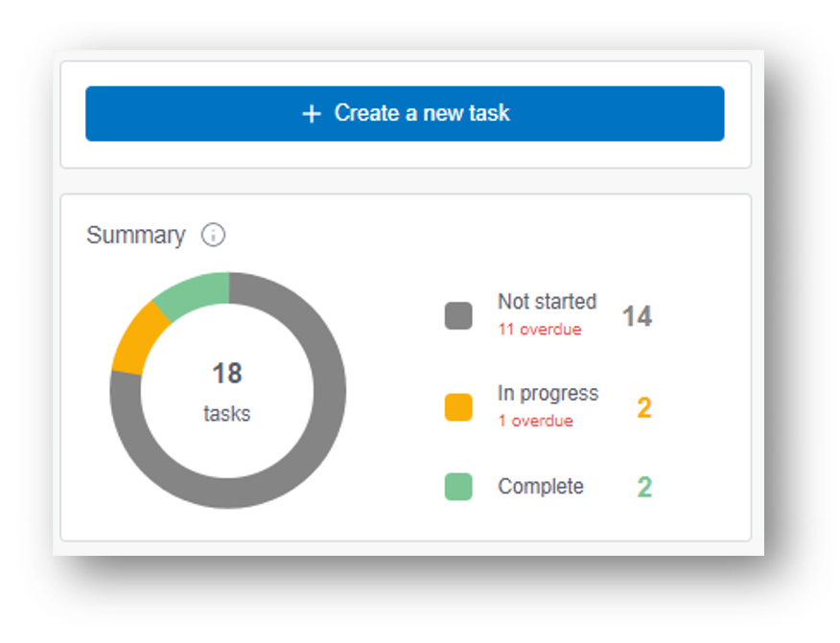Click the In progress label

point(548,394)
